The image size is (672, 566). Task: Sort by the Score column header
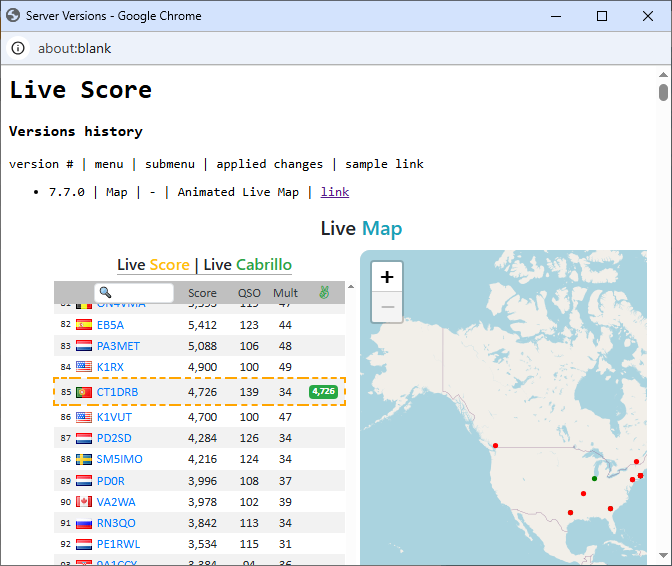pos(202,293)
